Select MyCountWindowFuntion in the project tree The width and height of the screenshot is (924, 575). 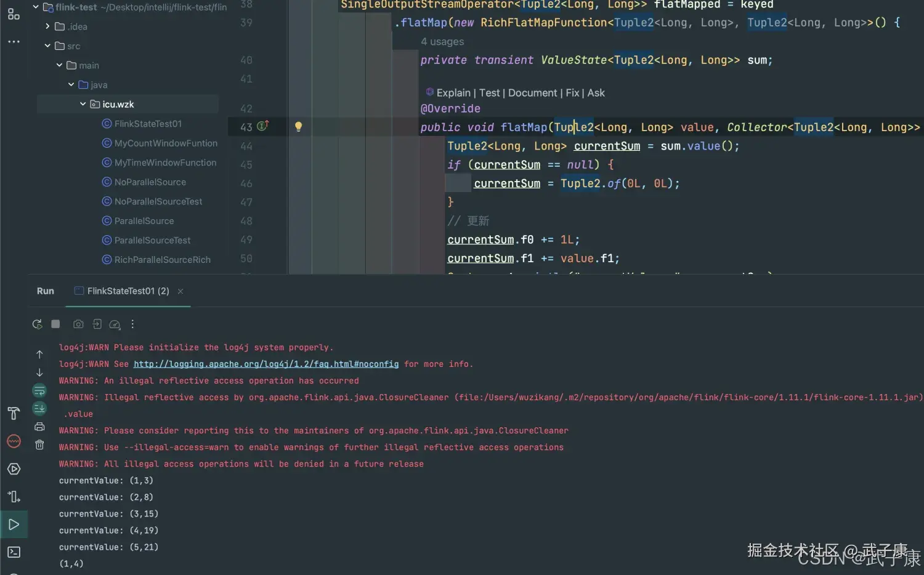tap(166, 143)
